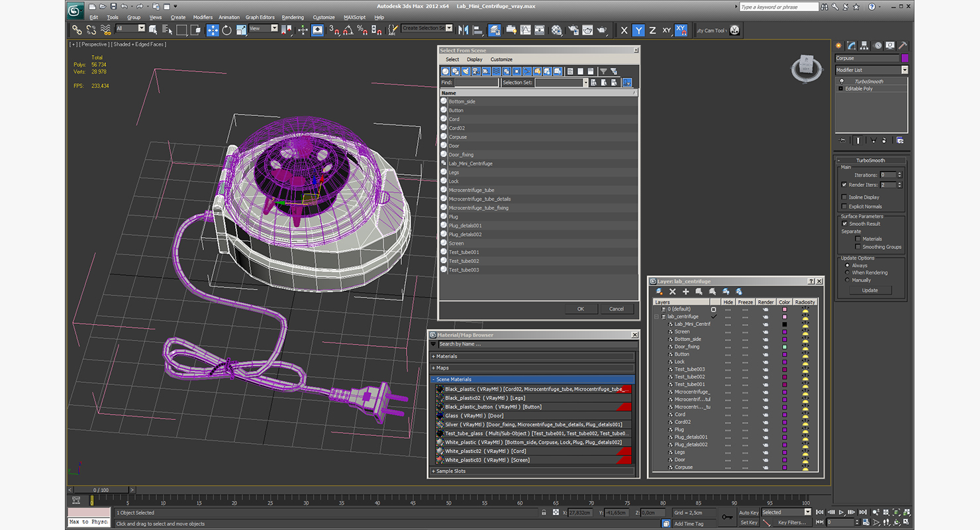Open the Customize menu in Select From Scene
Screen dimensions: 980x530
pos(501,60)
